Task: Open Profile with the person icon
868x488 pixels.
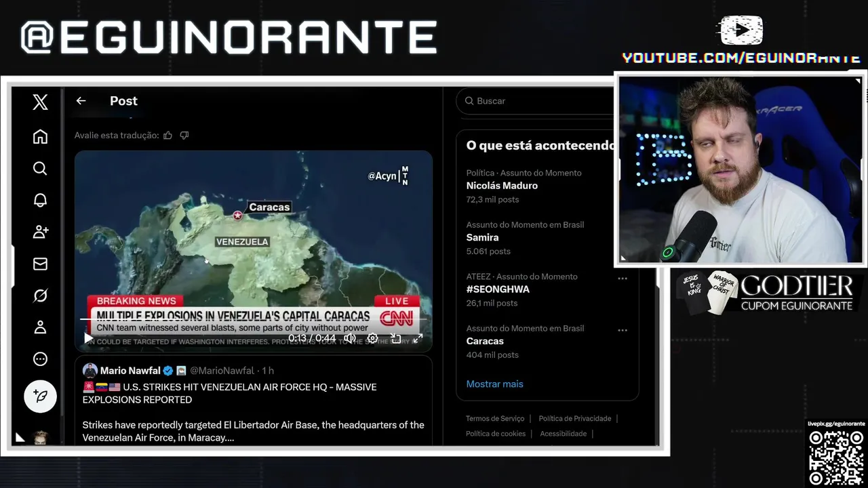Action: point(40,327)
